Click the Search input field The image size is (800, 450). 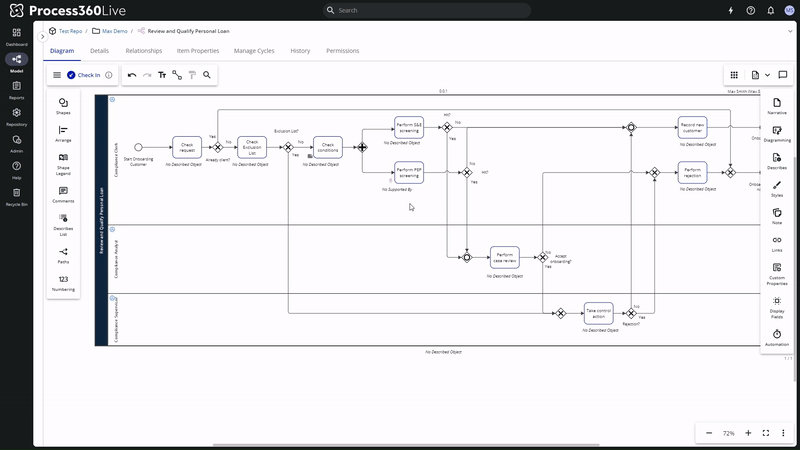tap(400, 10)
